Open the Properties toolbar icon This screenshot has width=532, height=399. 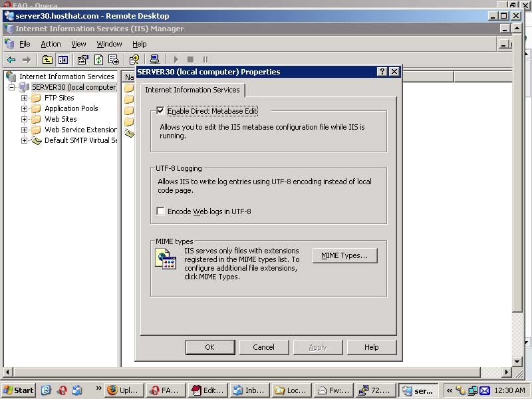point(82,60)
